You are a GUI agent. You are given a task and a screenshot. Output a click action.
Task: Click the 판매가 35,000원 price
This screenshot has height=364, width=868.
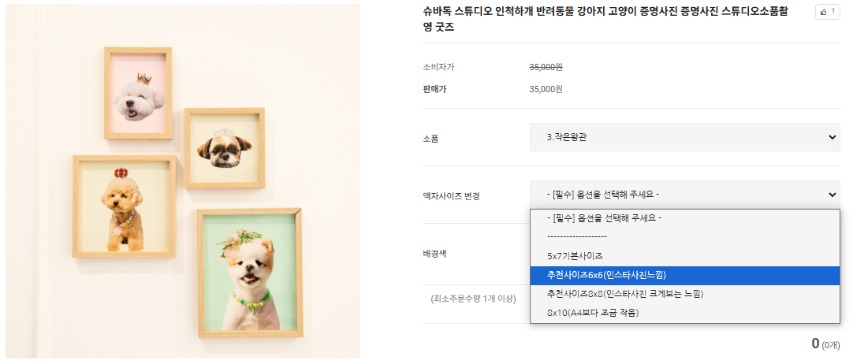[546, 89]
